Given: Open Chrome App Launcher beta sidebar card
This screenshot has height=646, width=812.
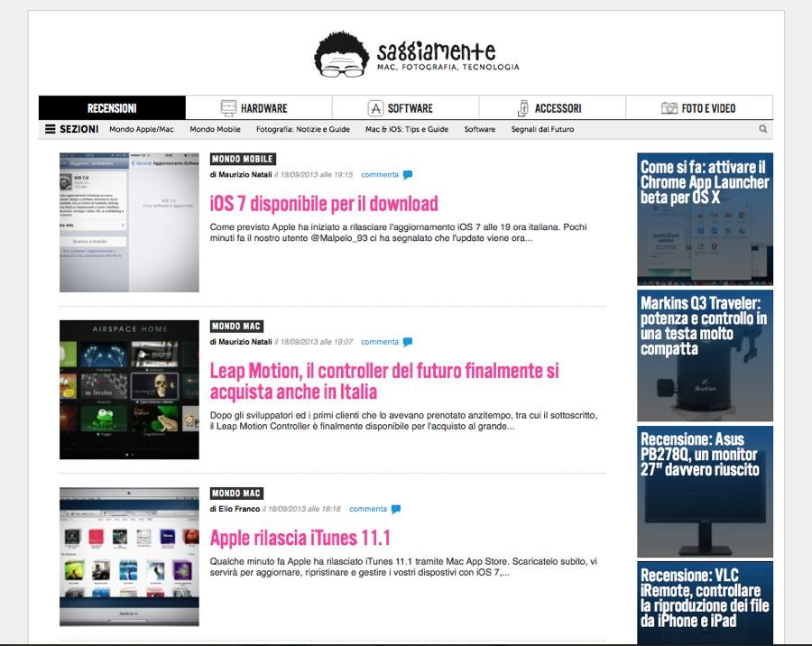Looking at the screenshot, I should coord(705,219).
